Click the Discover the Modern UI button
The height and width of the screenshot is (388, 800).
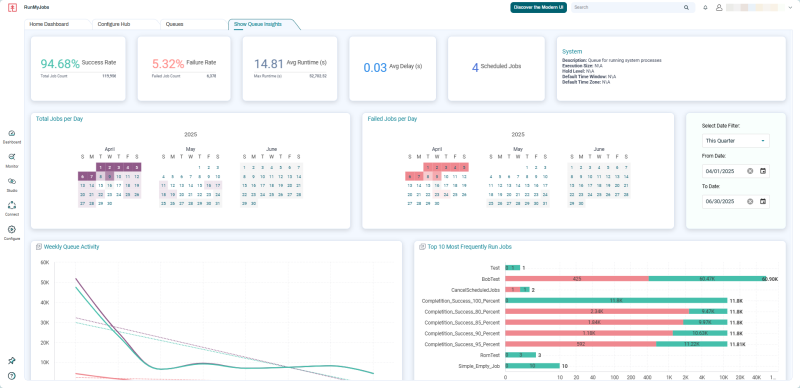pos(538,8)
